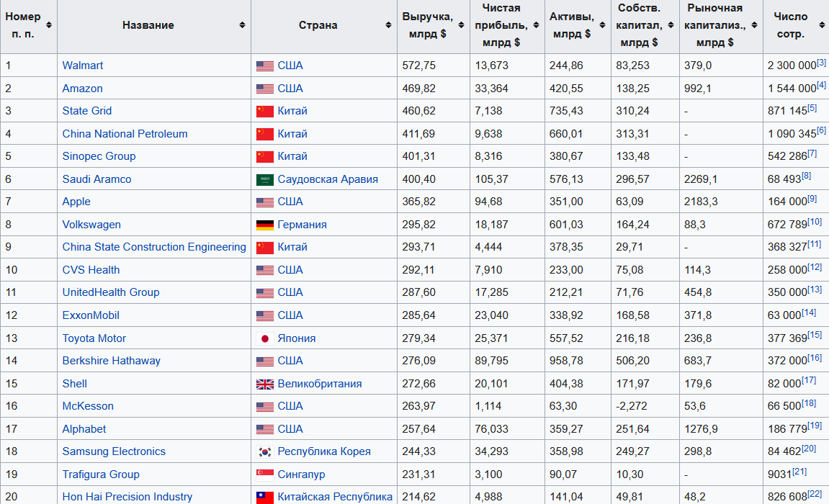Click the Saudi Arabia flag icon
Image resolution: width=829 pixels, height=504 pixels.
click(x=264, y=179)
